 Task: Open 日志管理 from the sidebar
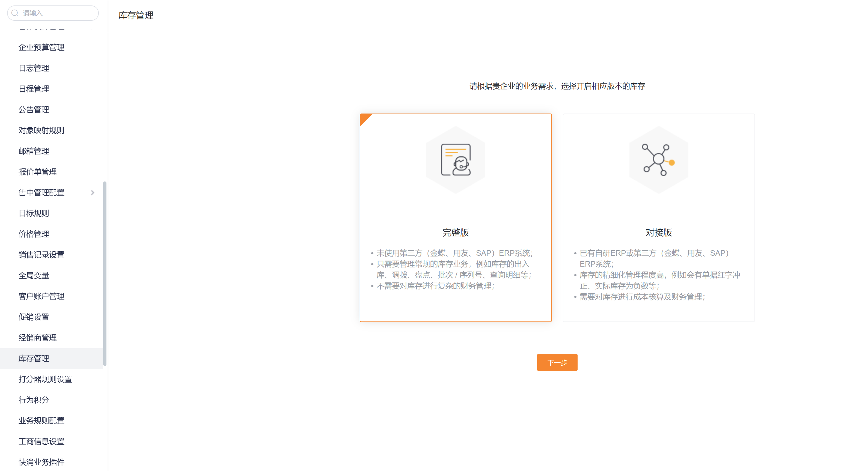[34, 68]
